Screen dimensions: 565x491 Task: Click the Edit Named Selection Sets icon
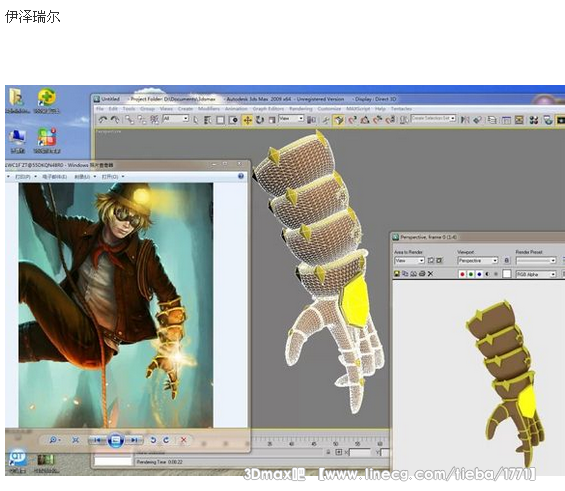[404, 120]
